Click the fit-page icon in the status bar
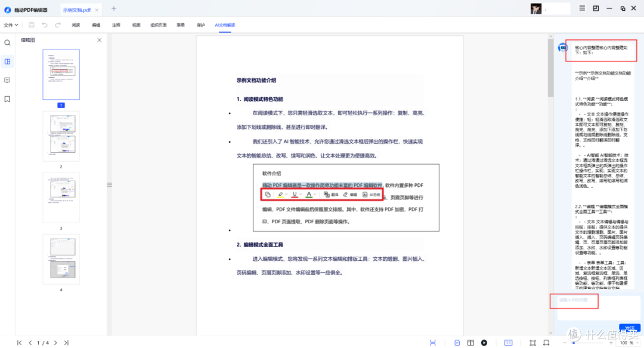644x348 pixels. click(532, 343)
